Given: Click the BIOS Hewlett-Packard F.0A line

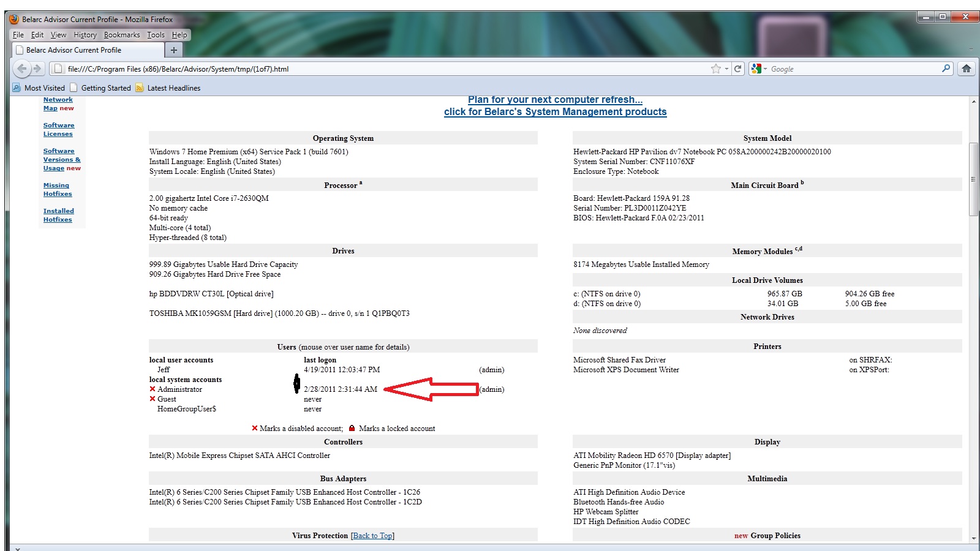Looking at the screenshot, I should pyautogui.click(x=639, y=217).
